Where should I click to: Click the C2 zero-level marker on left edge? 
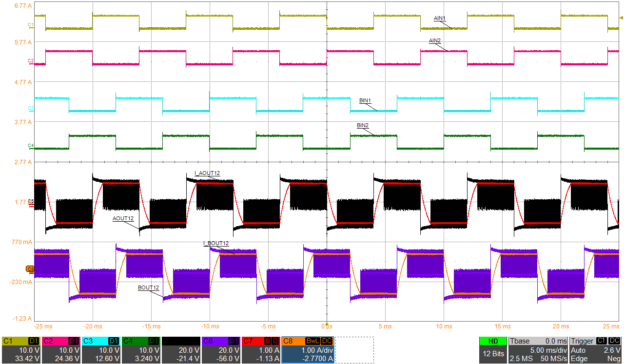[x=30, y=61]
